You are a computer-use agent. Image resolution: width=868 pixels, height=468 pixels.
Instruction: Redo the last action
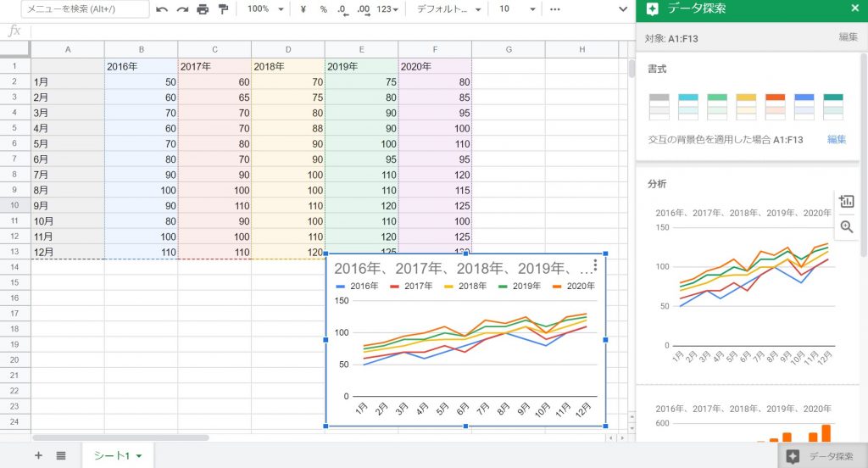click(182, 9)
